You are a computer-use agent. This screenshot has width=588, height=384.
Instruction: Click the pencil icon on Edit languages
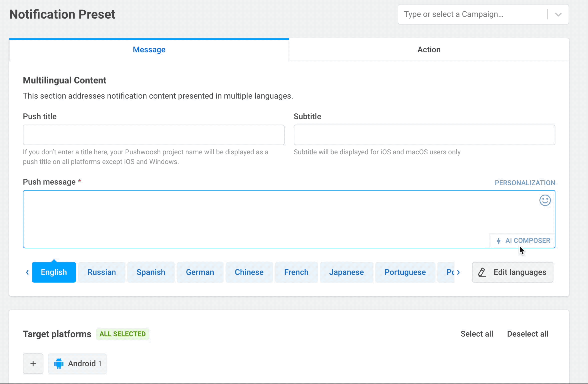point(482,272)
